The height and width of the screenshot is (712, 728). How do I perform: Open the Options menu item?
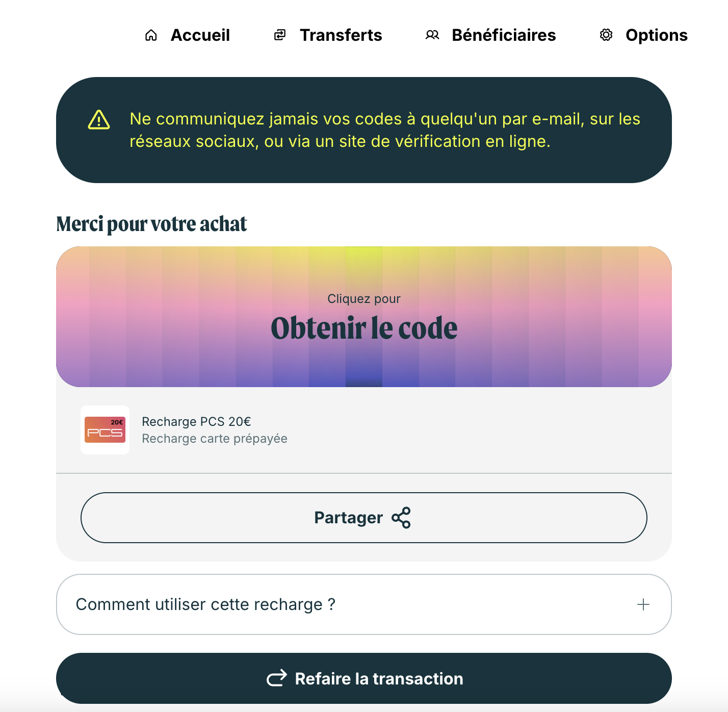point(643,35)
